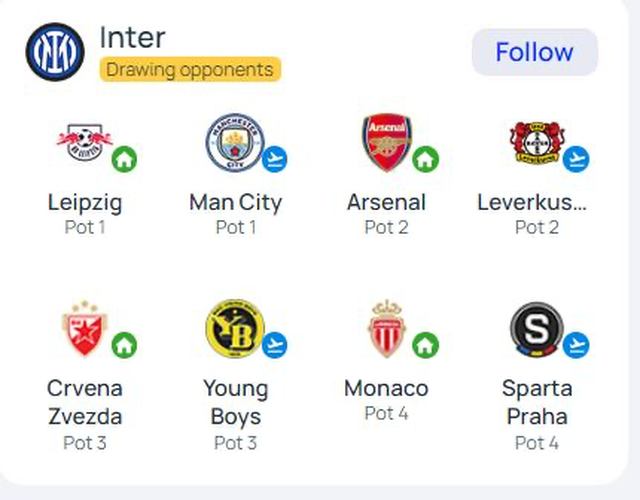Open the Inter team name link

(x=132, y=37)
